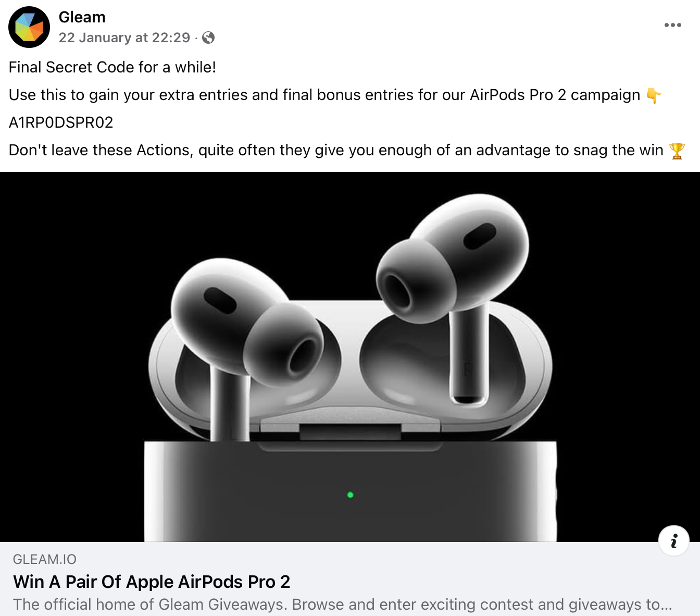Open the AirPods Pro 2 preview image
Viewport: 700px width, 616px height.
click(350, 357)
